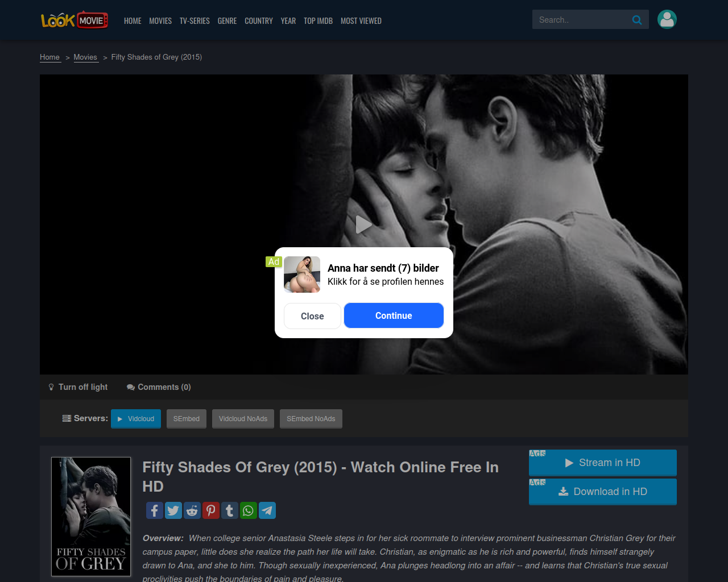Image resolution: width=728 pixels, height=582 pixels.
Task: Share on Telegram icon
Action: point(267,510)
